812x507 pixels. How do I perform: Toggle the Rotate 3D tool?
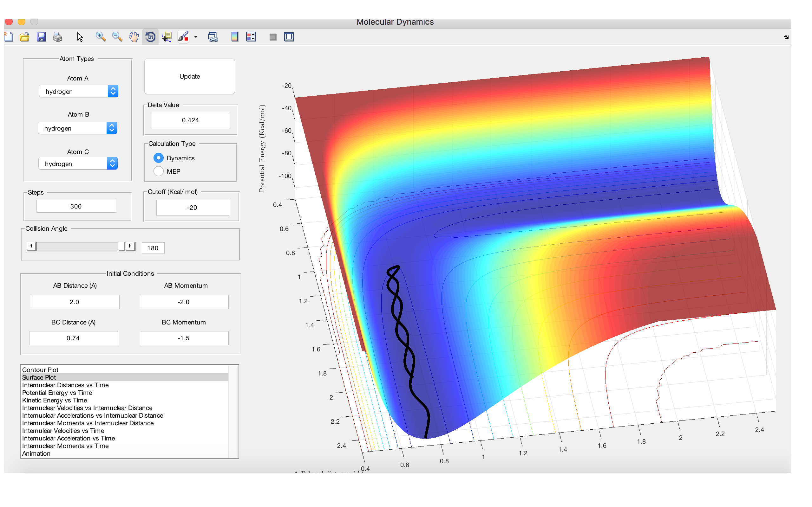(x=150, y=37)
